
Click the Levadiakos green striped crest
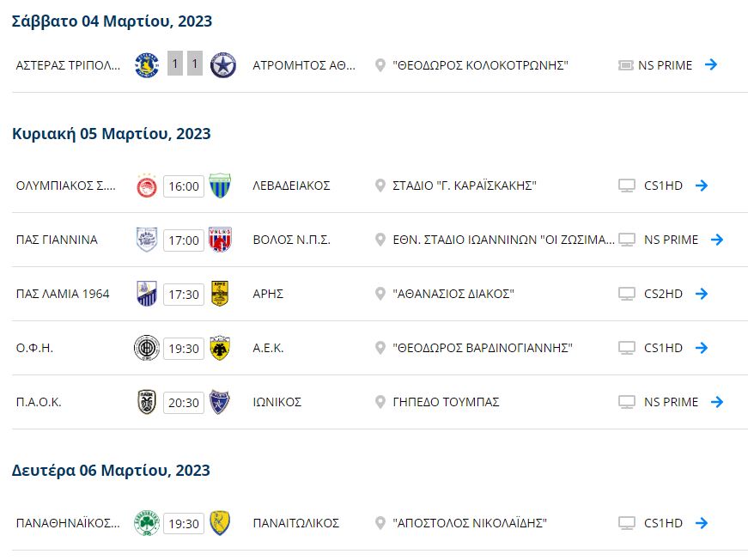pos(220,186)
